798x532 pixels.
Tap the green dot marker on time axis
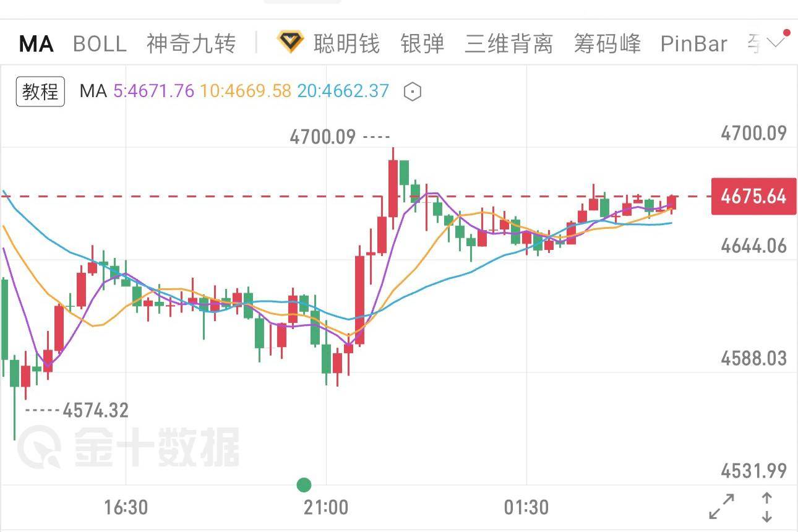pos(304,484)
